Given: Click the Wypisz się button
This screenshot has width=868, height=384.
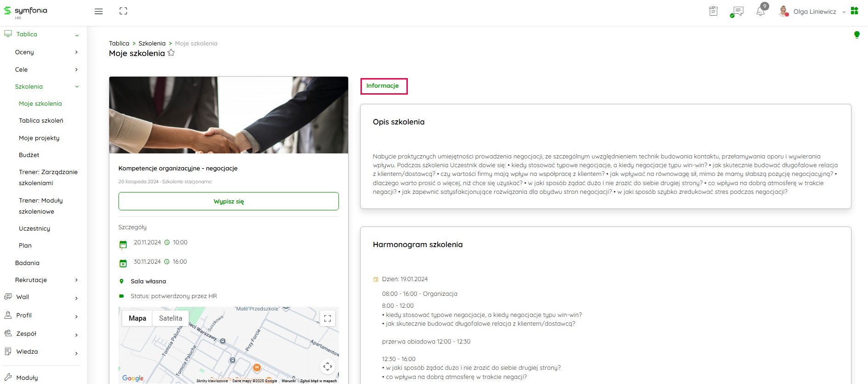Looking at the screenshot, I should tap(228, 201).
